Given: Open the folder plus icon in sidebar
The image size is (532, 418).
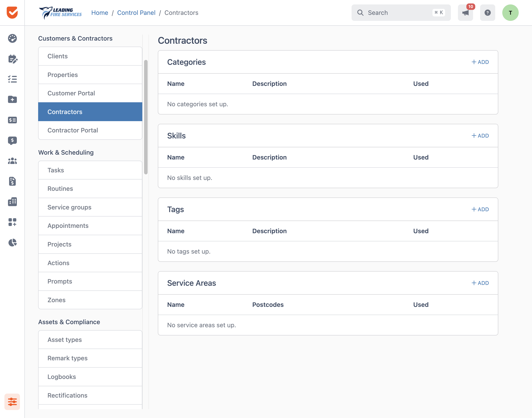Looking at the screenshot, I should pyautogui.click(x=12, y=99).
